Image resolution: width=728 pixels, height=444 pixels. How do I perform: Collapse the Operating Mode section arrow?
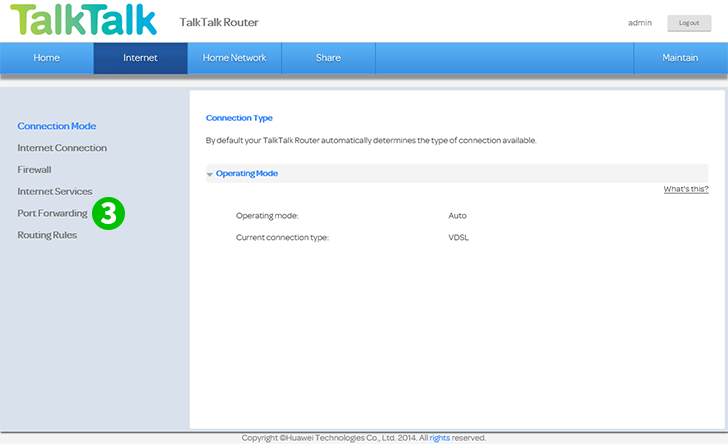click(x=210, y=174)
